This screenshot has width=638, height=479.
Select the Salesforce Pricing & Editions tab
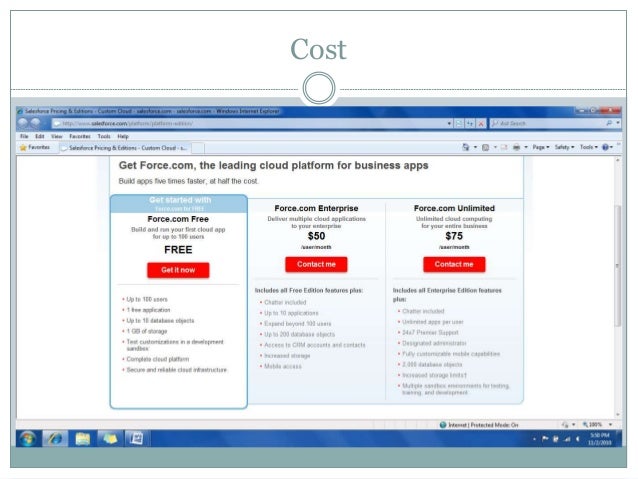[x=125, y=148]
